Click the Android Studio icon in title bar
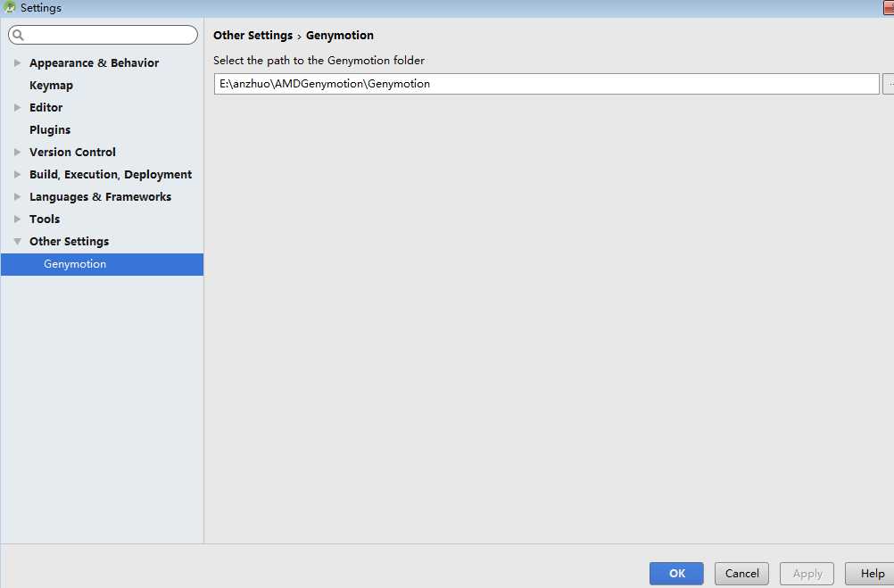 [9, 7]
